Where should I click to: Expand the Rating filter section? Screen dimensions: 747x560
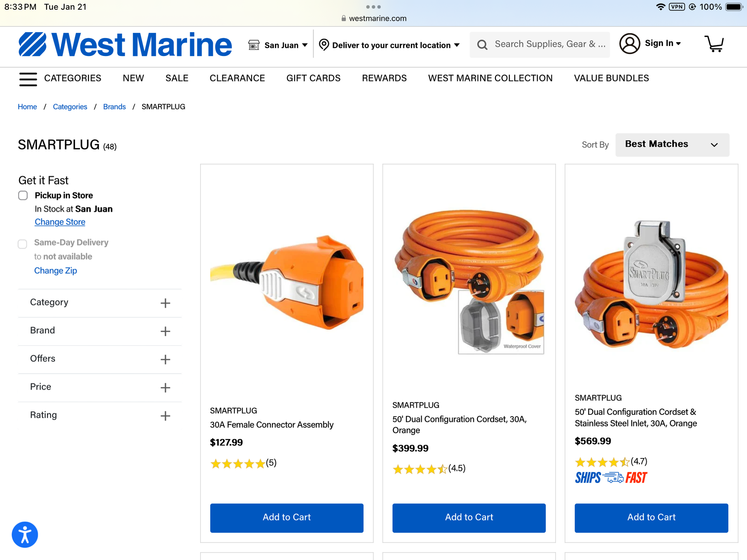tap(165, 416)
